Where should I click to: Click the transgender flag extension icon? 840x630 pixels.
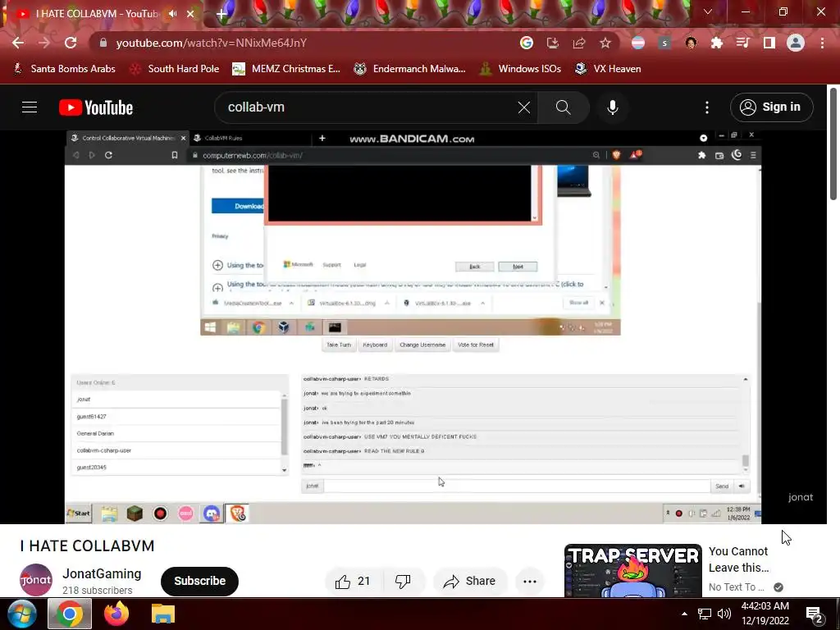pyautogui.click(x=638, y=43)
